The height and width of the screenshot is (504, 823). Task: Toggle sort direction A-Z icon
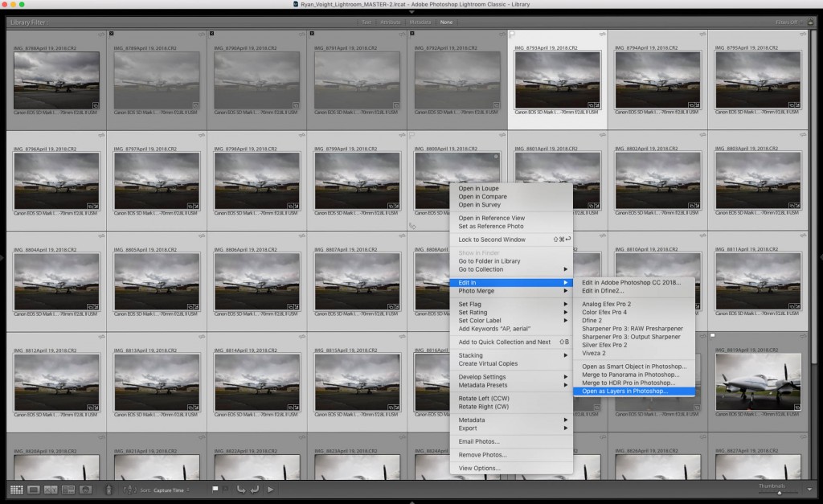click(x=129, y=490)
